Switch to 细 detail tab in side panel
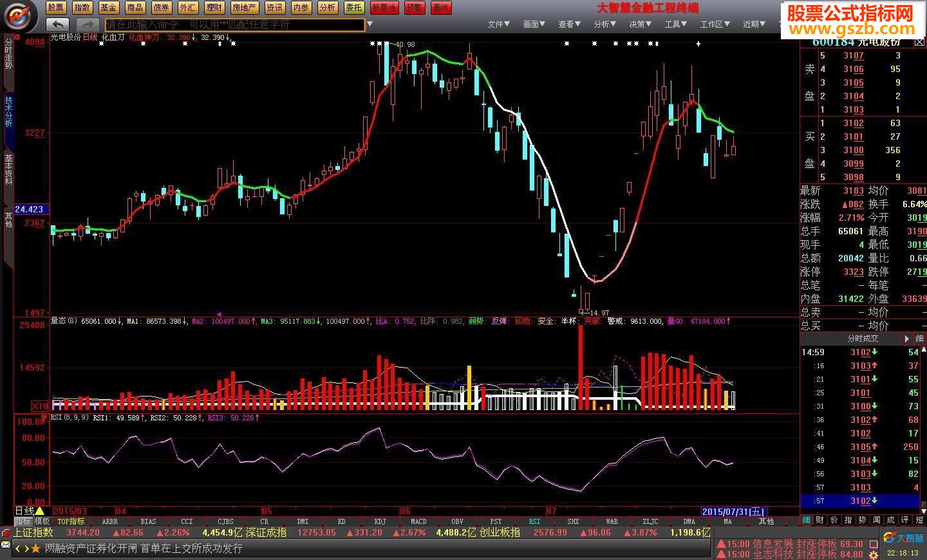 pos(807,520)
